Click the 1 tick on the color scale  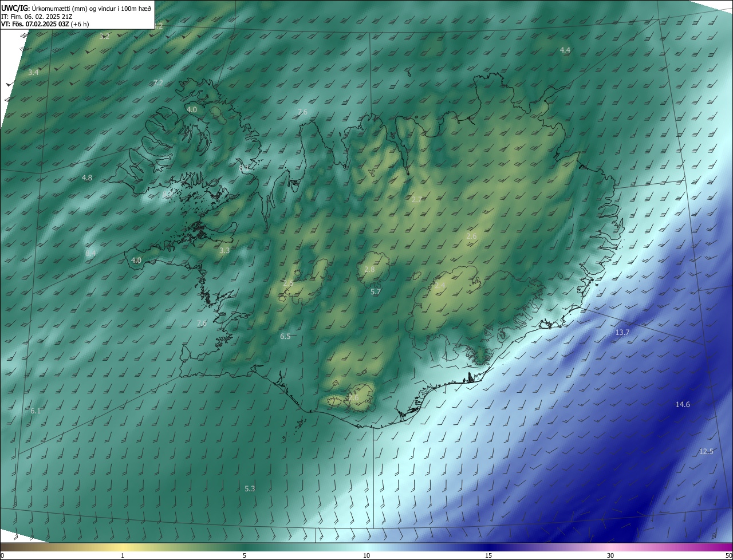[x=123, y=555]
